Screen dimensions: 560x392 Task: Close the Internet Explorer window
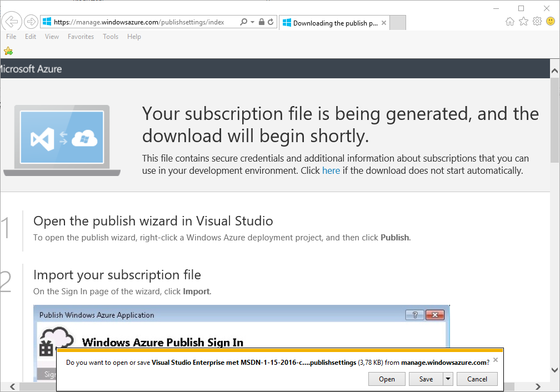[x=547, y=8]
